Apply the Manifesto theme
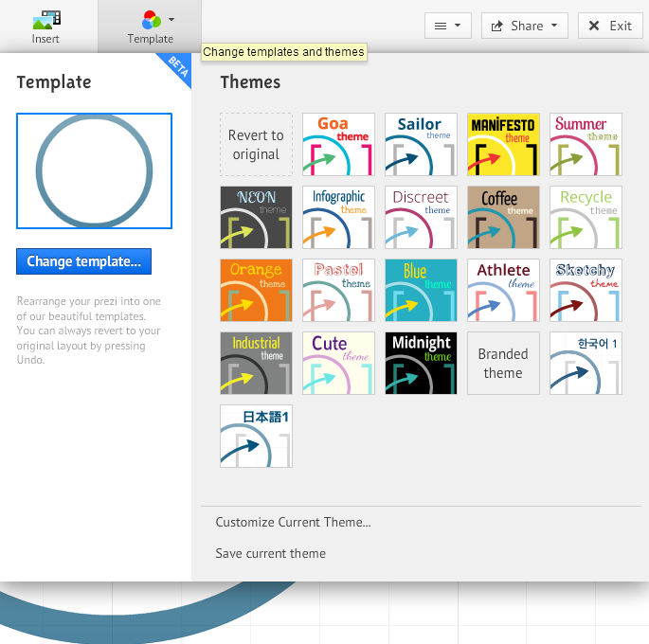649x644 pixels. point(503,144)
